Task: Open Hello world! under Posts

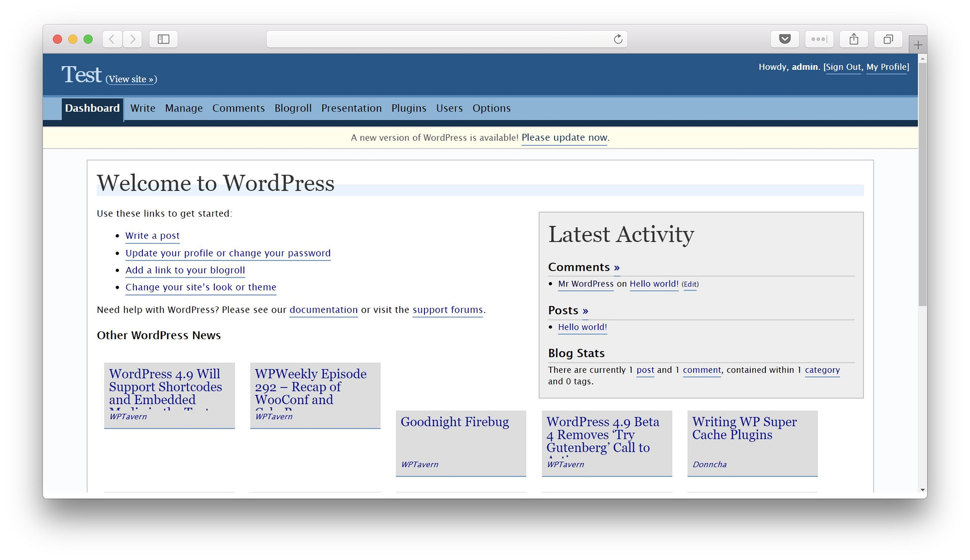Action: (x=583, y=327)
